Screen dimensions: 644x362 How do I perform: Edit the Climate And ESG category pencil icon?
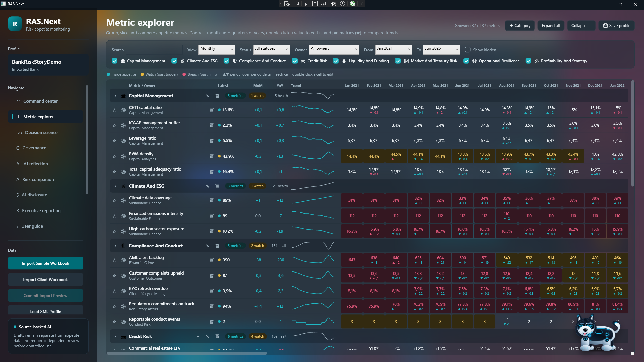(x=208, y=186)
